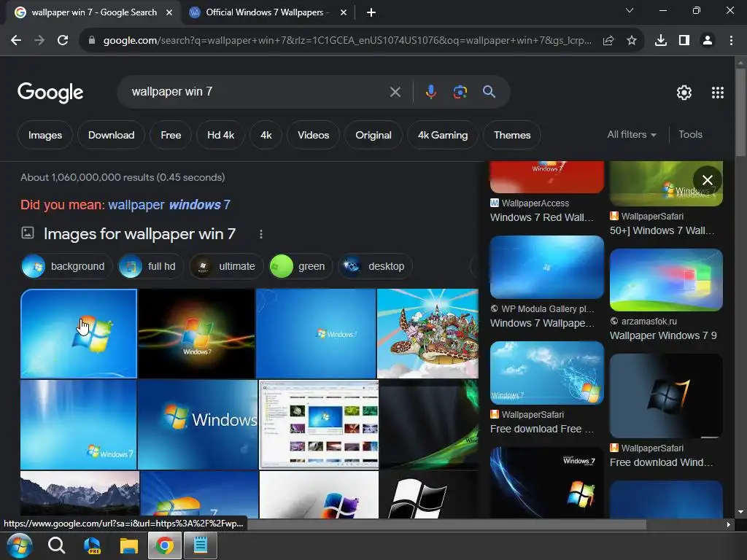Image resolution: width=747 pixels, height=560 pixels.
Task: Switch to the wallpaper win 7 Google Search tab
Action: click(94, 12)
